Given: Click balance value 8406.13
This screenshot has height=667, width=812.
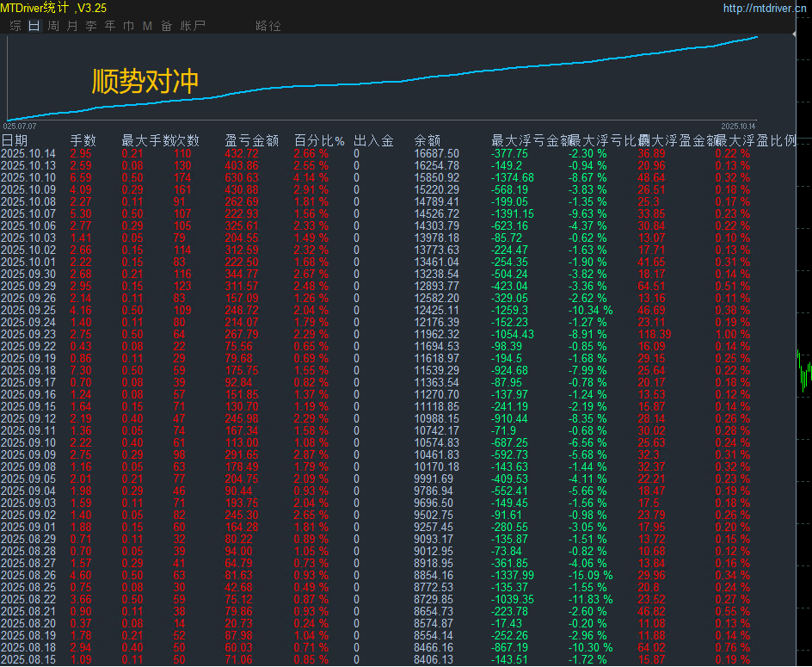Looking at the screenshot, I should [x=434, y=660].
